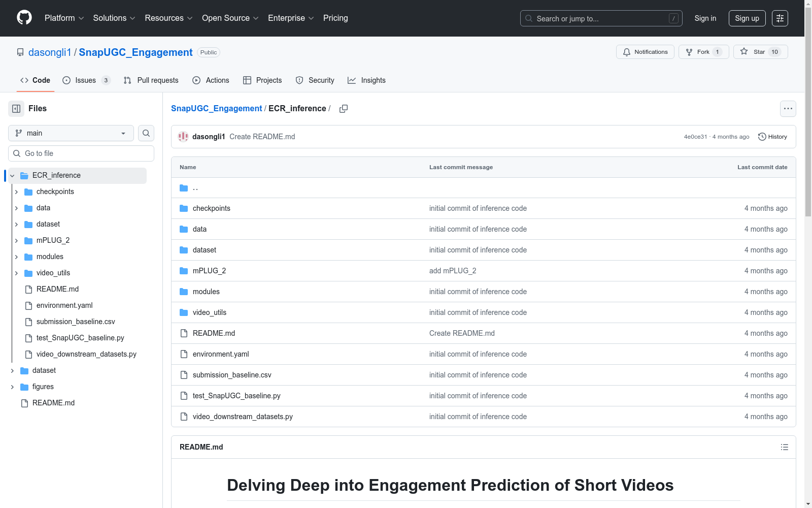Open the Actions tab
Viewport: 812px width, 508px height.
211,80
